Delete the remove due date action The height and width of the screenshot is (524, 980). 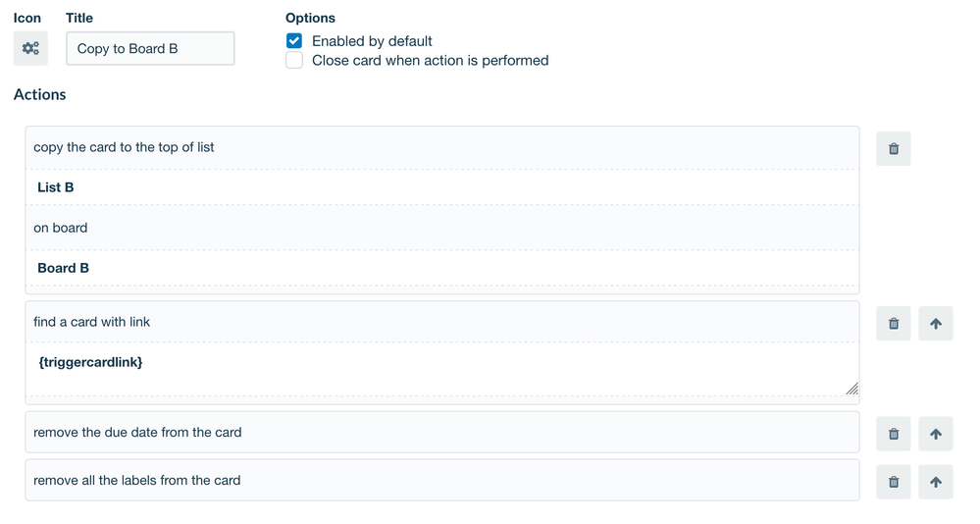point(893,433)
